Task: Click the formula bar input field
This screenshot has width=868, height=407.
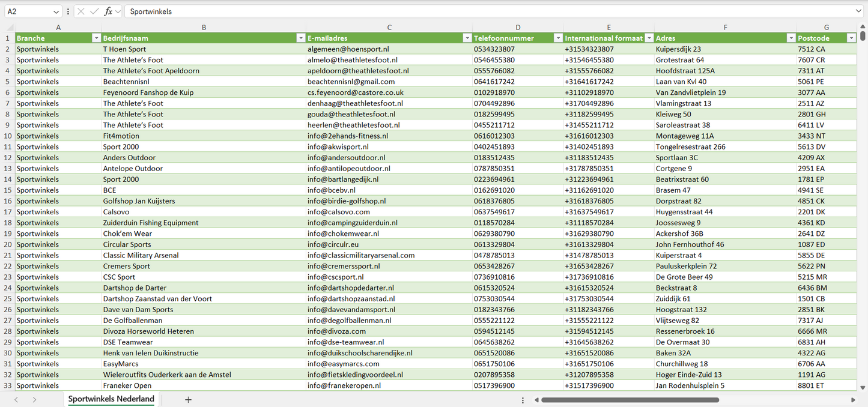Action: click(481, 11)
